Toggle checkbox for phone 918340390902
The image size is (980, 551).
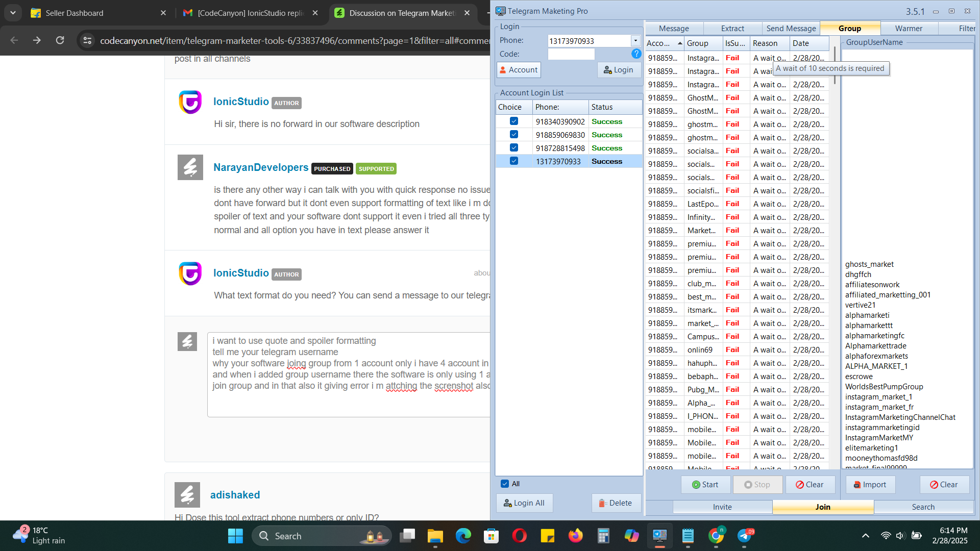click(514, 121)
